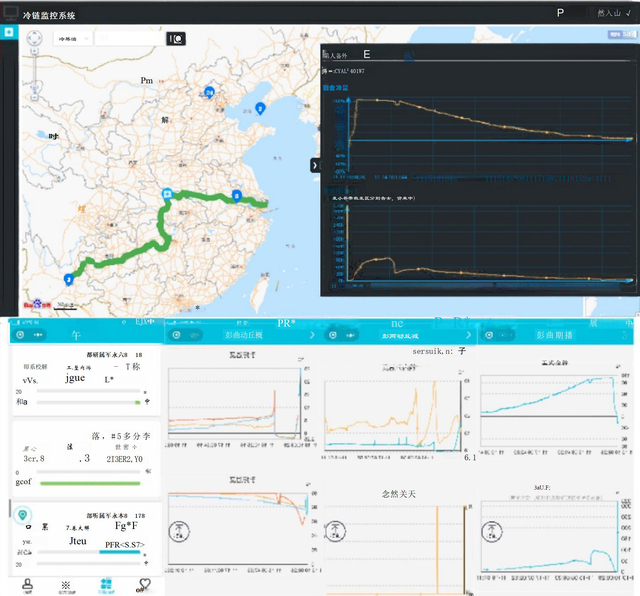Open the more menu in the first phone header
The image size is (640, 596).
point(38,335)
